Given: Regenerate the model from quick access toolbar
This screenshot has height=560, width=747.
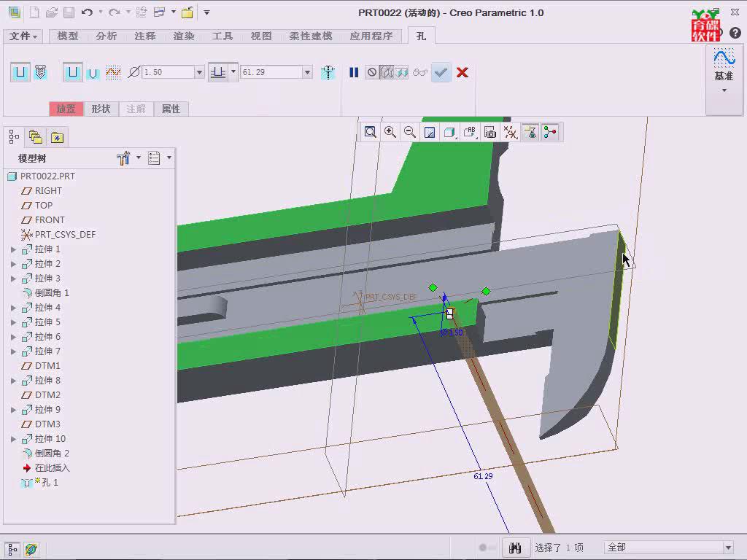Looking at the screenshot, I should click(142, 12).
